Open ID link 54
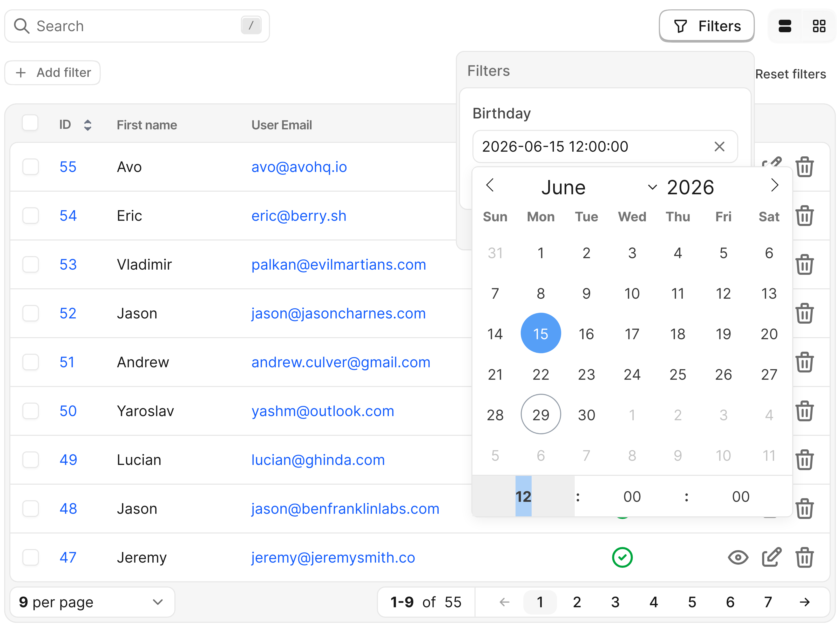Viewport: 840px width, 627px height. coord(68,216)
